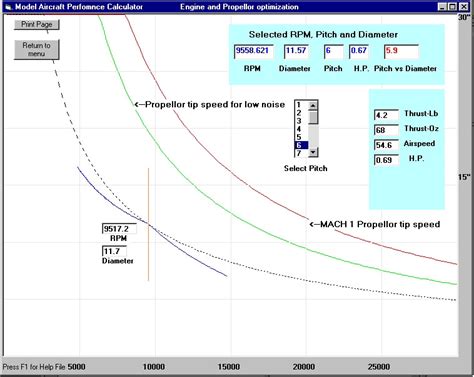
Task: Click the 20000 RPM axis label
Action: (304, 367)
